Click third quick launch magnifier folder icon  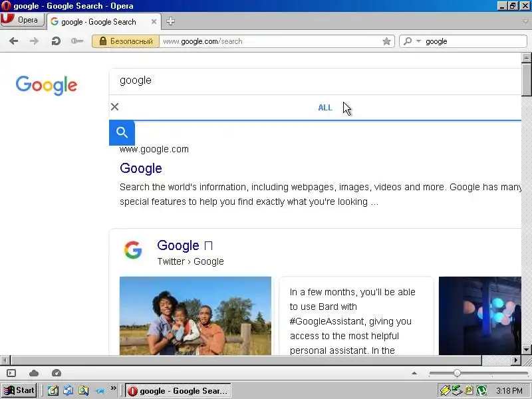click(84, 391)
